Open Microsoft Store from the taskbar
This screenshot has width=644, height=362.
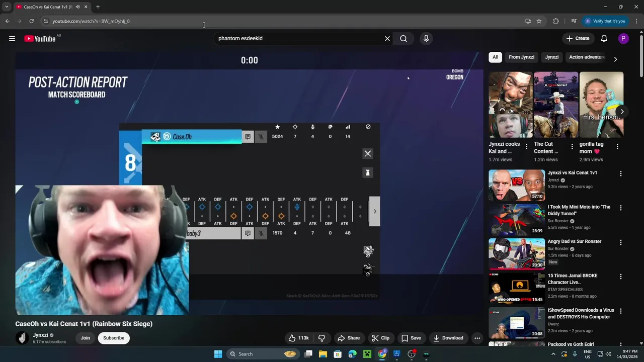(x=338, y=354)
